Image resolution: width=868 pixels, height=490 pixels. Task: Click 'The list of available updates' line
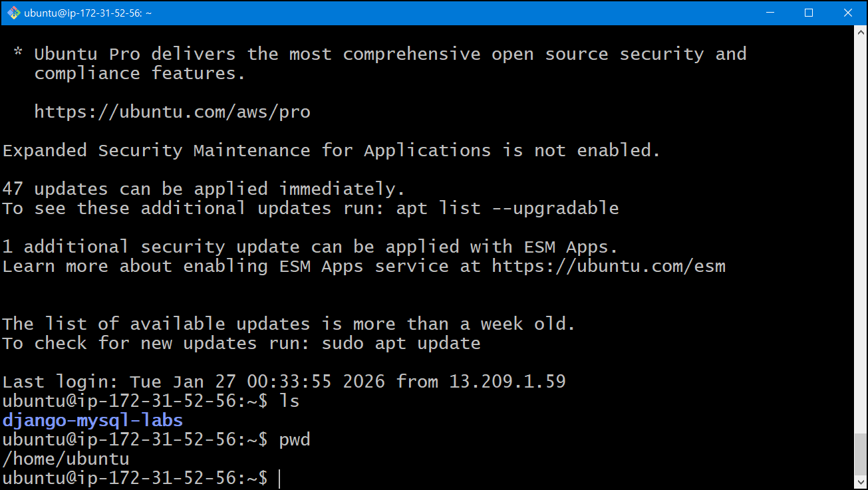289,324
